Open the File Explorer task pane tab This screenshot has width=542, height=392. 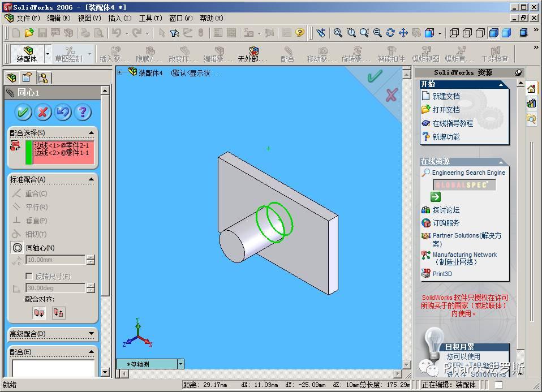click(x=531, y=119)
